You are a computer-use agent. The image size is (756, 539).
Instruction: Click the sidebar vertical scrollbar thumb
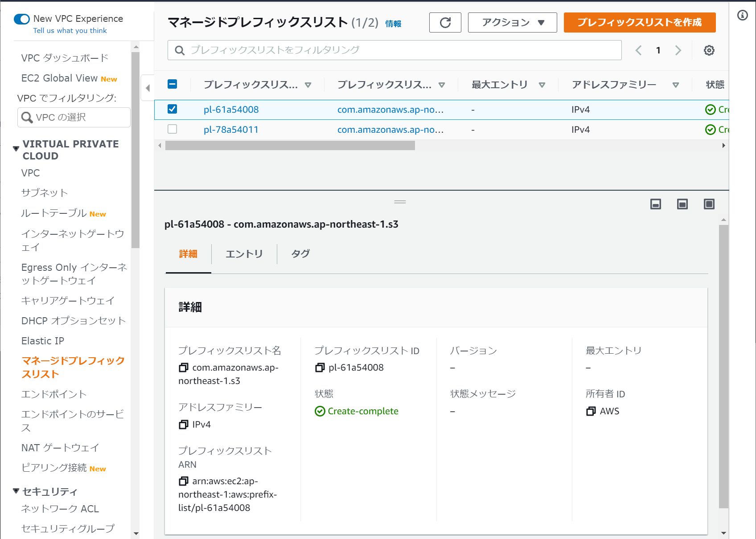click(x=136, y=150)
